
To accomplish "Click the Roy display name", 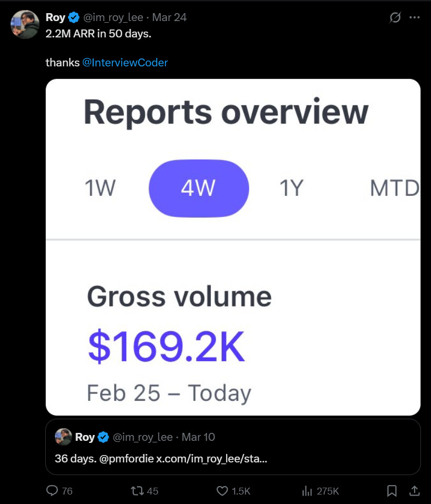I will 55,17.
